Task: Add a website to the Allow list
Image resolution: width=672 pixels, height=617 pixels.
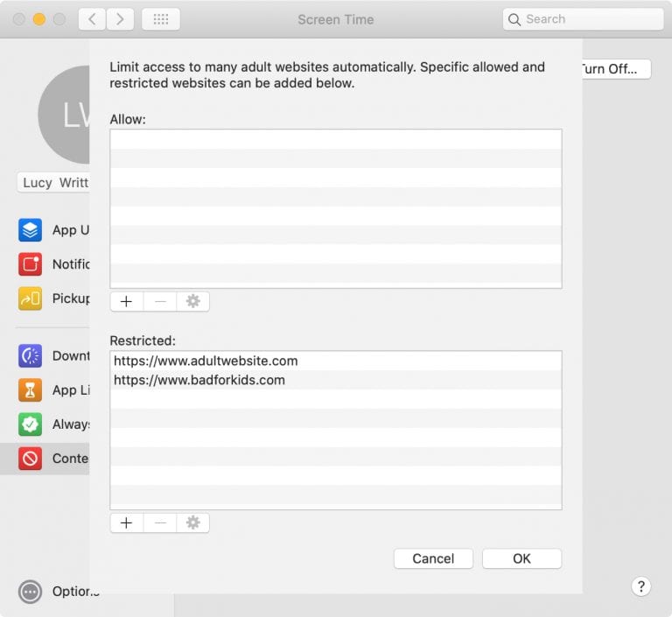Action: click(x=127, y=301)
